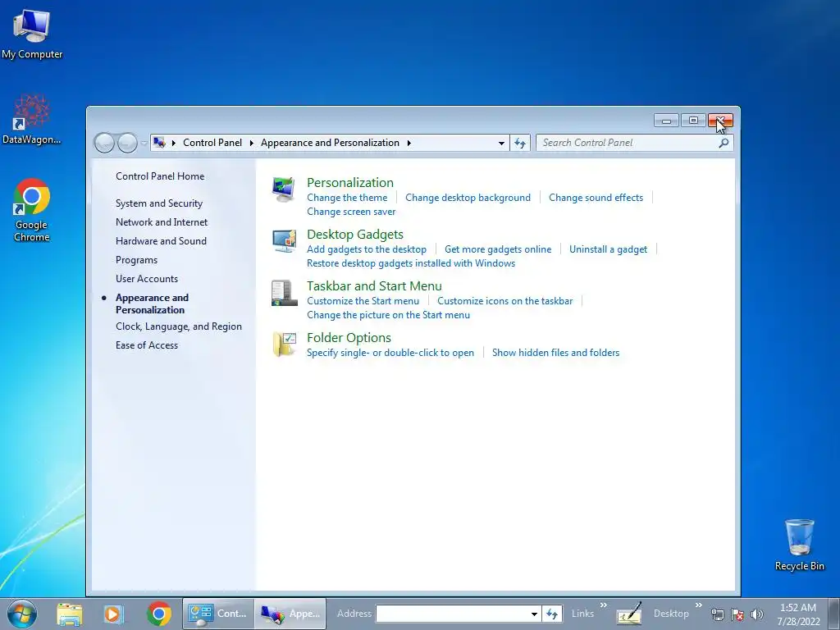840x630 pixels.
Task: Go back with the Back arrow button
Action: [104, 143]
